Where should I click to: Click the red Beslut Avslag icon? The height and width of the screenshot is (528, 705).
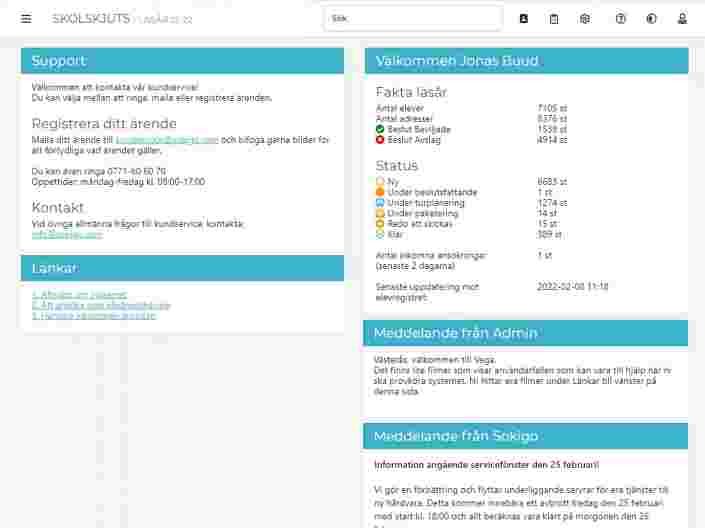point(380,140)
